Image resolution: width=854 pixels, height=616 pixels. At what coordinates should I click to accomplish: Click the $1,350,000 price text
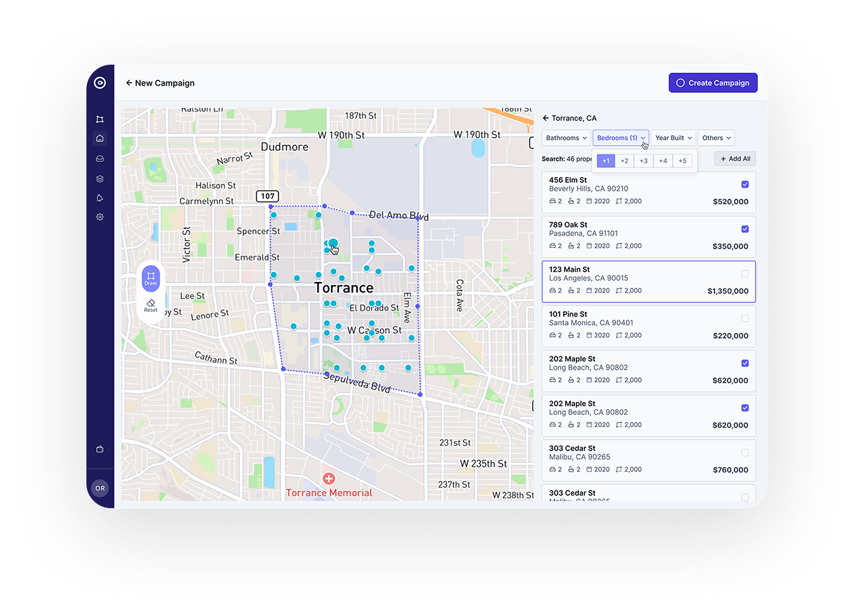tap(728, 291)
